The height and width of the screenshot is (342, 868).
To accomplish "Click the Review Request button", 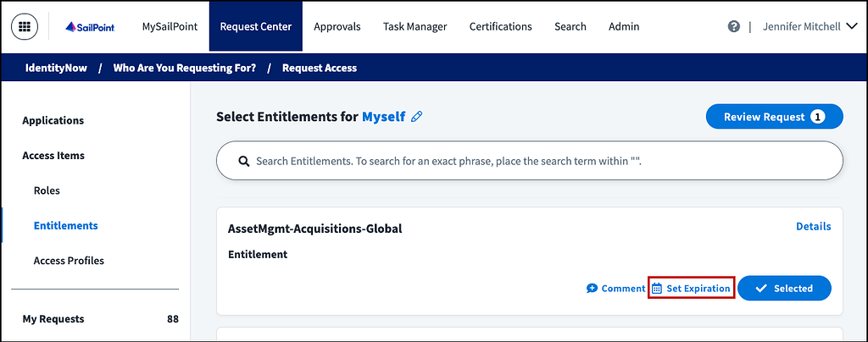I will click(774, 117).
